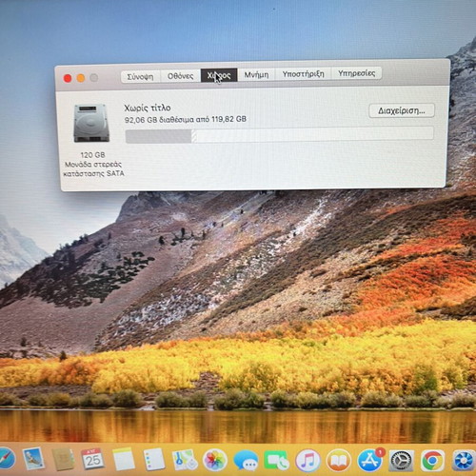Open the Υποστήριξη tab
Image resolution: width=476 pixels, height=476 pixels.
pyautogui.click(x=304, y=73)
